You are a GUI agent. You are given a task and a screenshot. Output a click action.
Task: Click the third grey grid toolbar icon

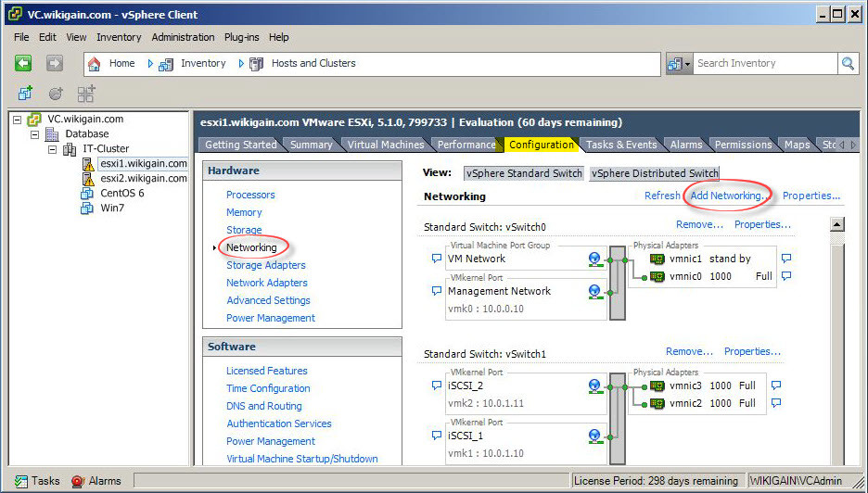86,94
